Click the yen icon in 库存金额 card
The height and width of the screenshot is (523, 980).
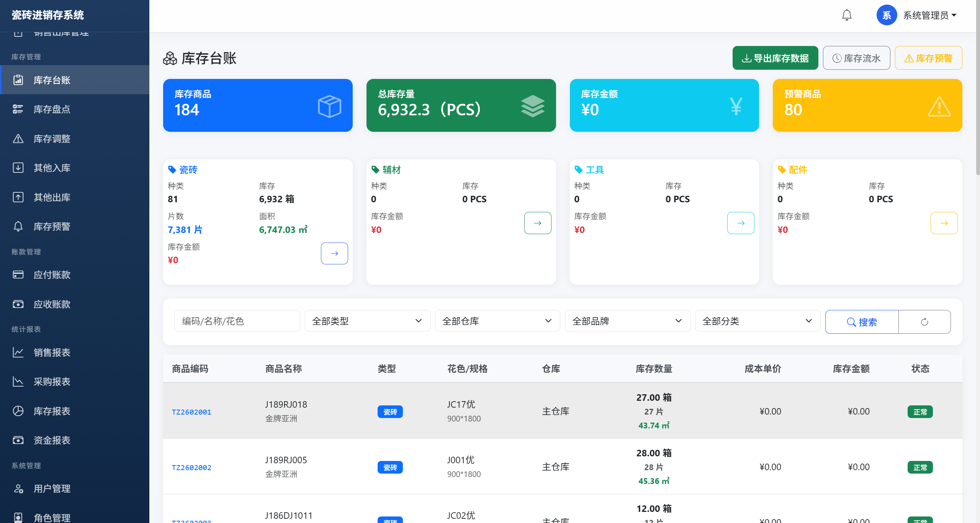pos(736,106)
